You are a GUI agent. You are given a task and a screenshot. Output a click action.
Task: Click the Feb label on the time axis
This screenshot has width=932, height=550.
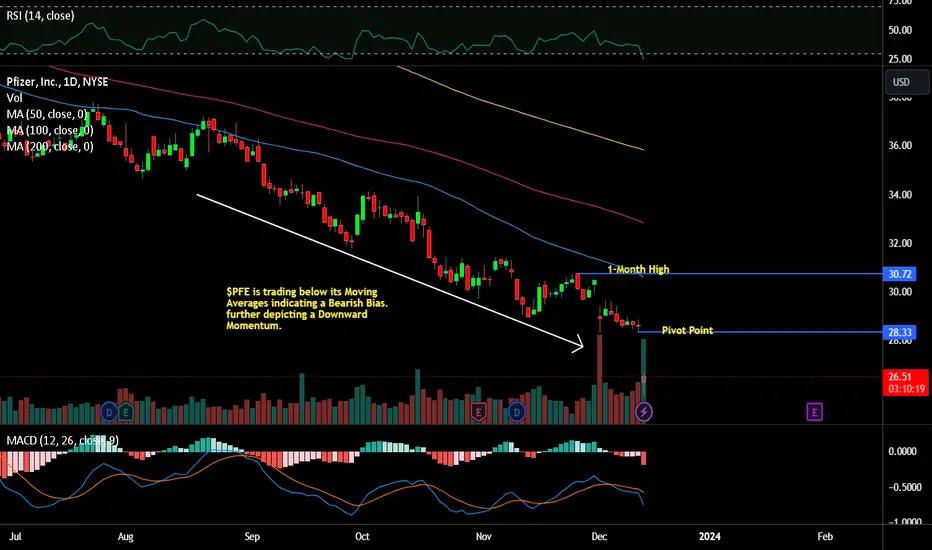point(825,536)
